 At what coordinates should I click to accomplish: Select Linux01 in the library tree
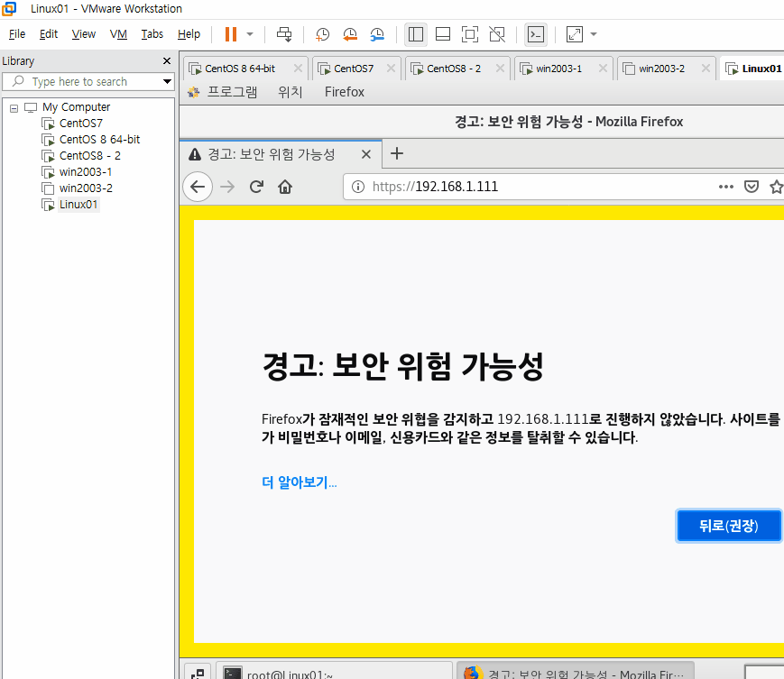click(x=78, y=205)
